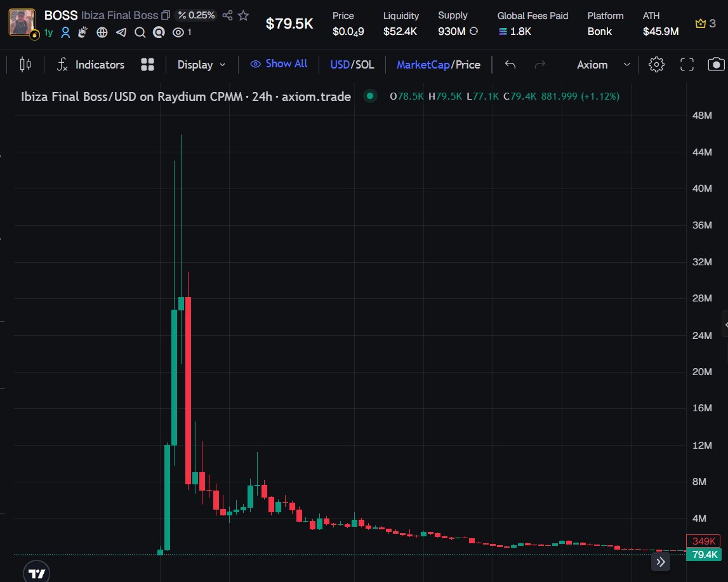The width and height of the screenshot is (728, 582).
Task: Add BOSS to favorites with the star
Action: (243, 15)
